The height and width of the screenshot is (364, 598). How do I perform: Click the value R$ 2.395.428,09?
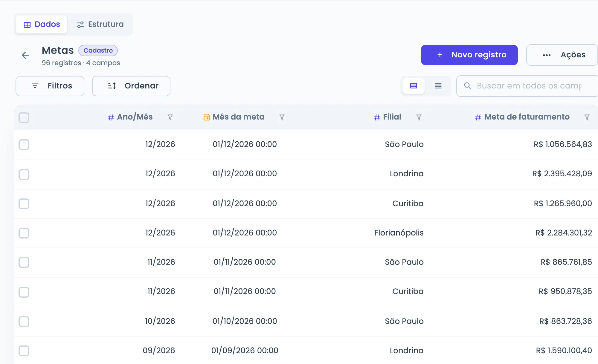[x=562, y=174]
